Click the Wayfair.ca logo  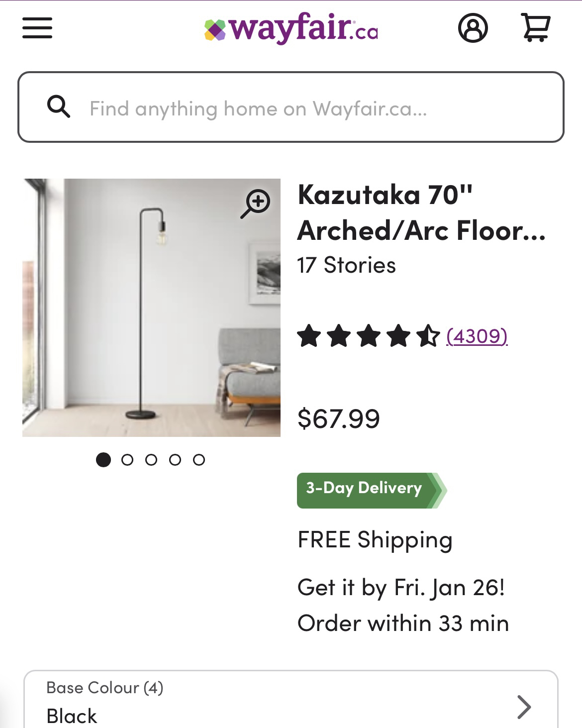click(x=291, y=28)
